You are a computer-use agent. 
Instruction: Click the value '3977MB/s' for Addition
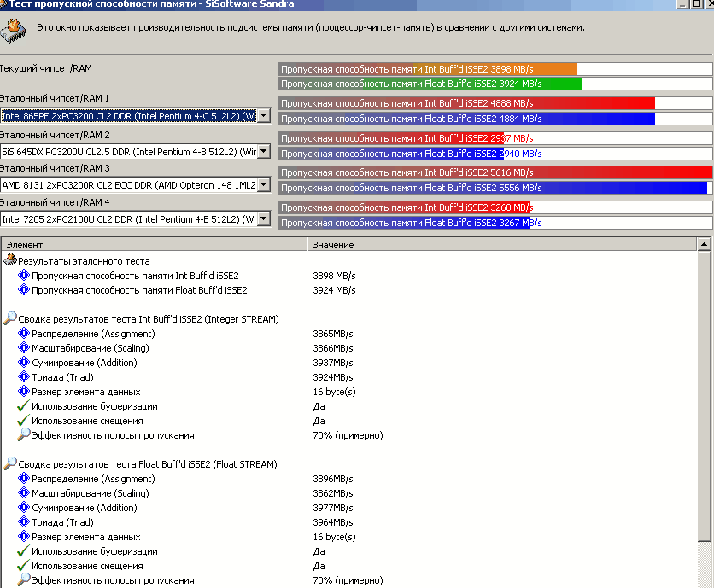point(333,508)
